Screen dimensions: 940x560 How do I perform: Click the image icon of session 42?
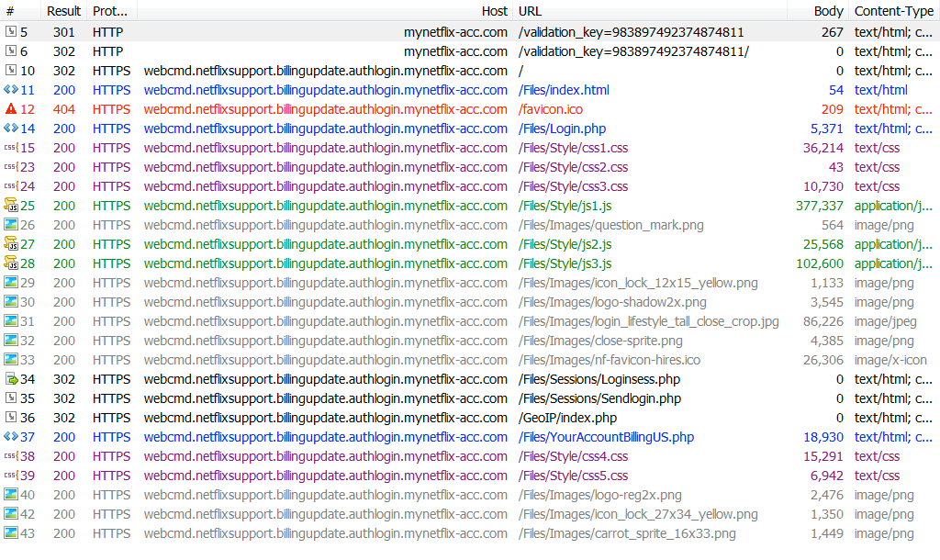point(11,513)
